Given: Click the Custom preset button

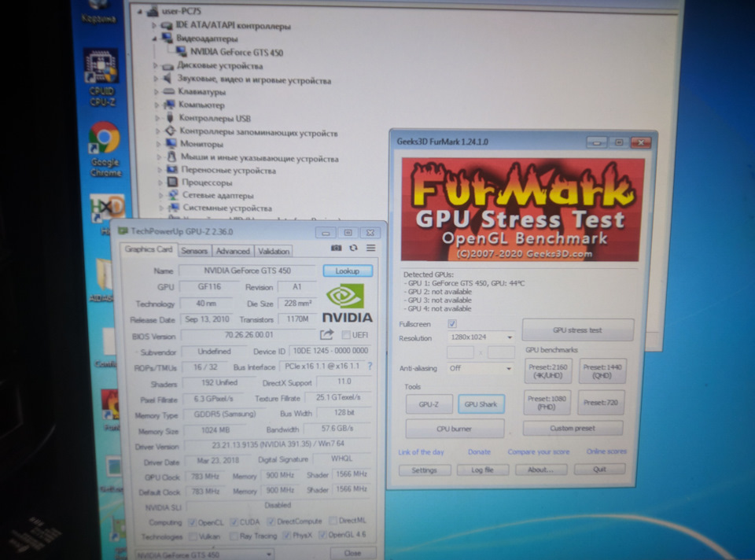Looking at the screenshot, I should click(x=573, y=428).
